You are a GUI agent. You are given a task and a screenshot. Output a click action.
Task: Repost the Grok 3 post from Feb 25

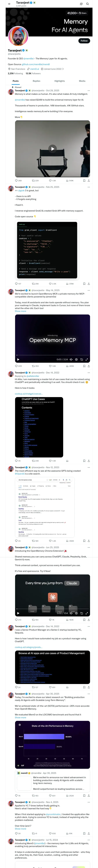(x=33, y=284)
